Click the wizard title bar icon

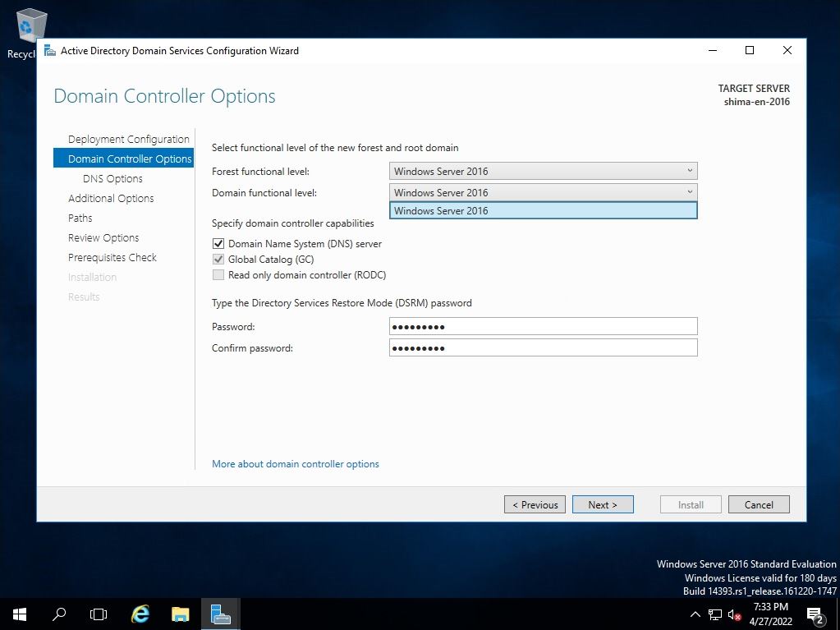pos(50,50)
